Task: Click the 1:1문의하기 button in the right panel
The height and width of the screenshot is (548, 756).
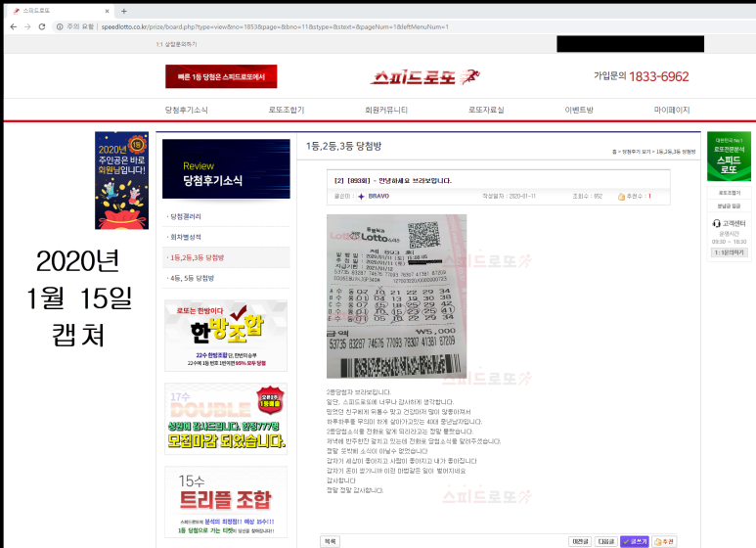Action: coord(729,252)
